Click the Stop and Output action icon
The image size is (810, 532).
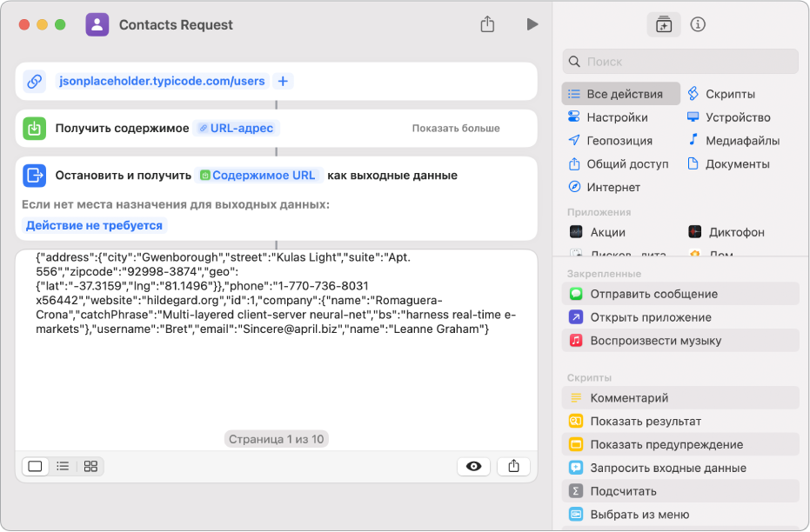34,175
